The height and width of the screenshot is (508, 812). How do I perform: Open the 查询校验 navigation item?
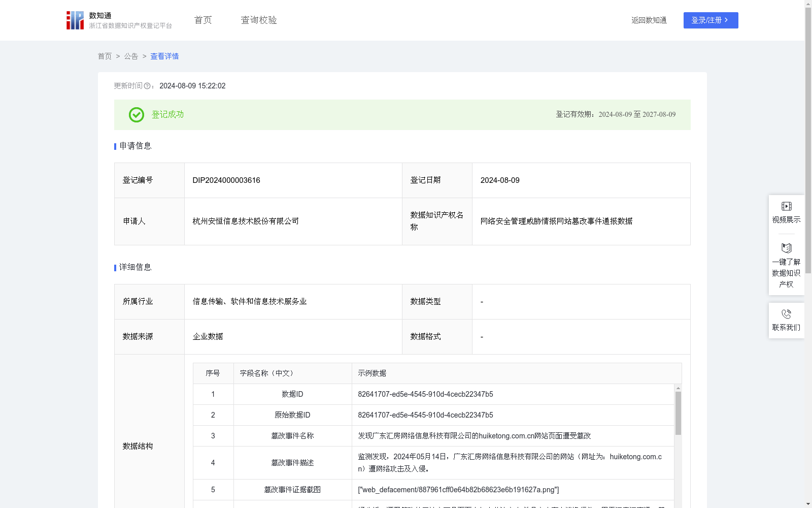(x=259, y=20)
